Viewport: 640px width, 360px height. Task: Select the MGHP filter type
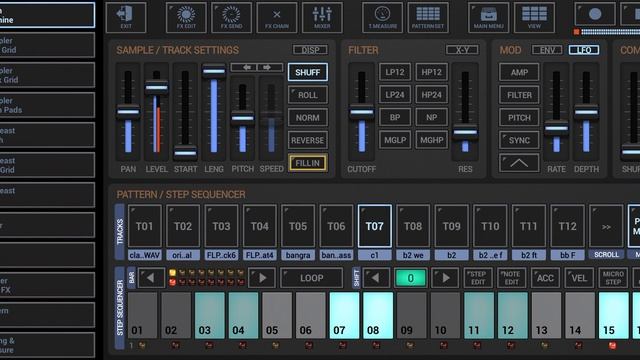tap(431, 140)
